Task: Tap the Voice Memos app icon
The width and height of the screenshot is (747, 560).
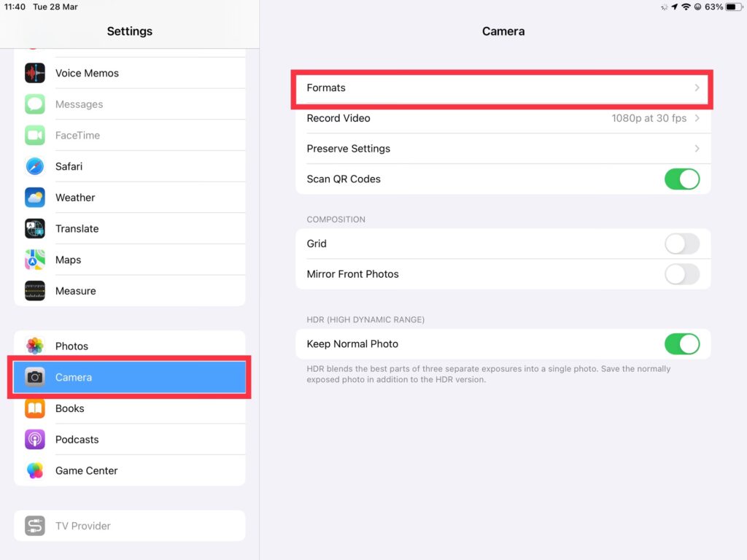Action: click(x=35, y=73)
